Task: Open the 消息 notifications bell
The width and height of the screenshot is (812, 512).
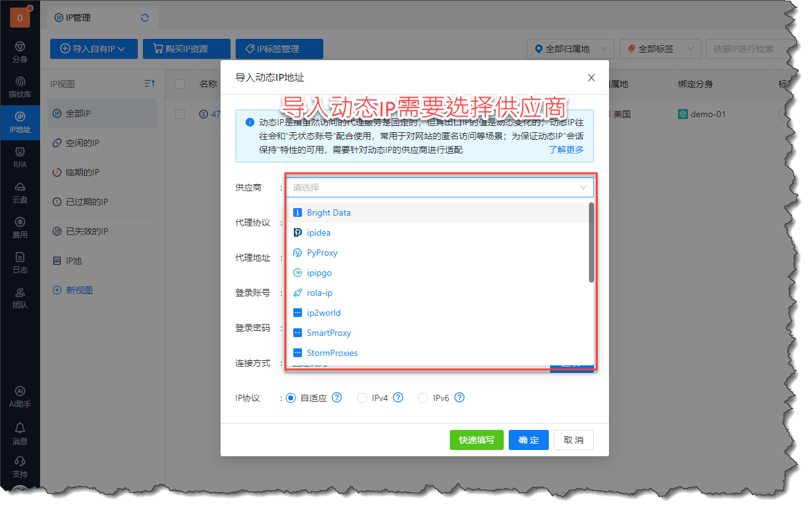Action: point(20,434)
